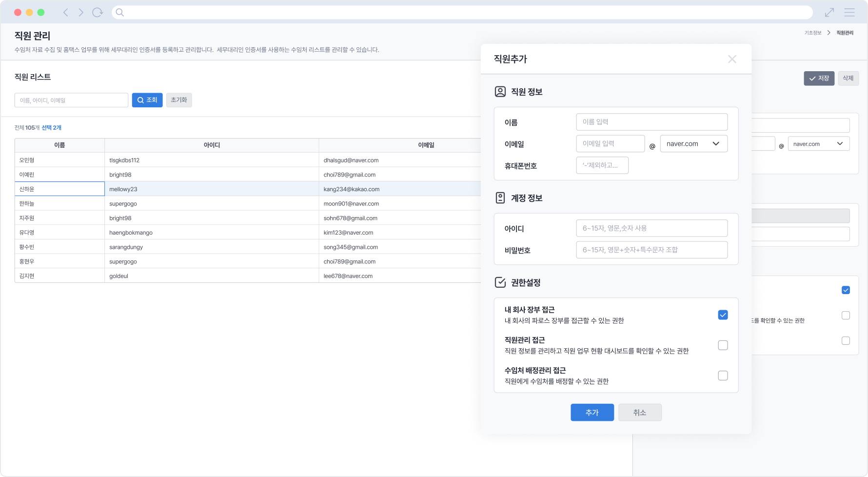Viewport: 868px width, 477px height.
Task: Click the magnifier icon in the 조회 button
Action: coord(140,100)
